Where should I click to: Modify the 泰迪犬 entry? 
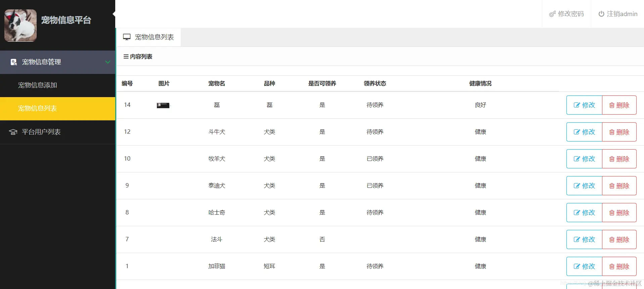584,186
